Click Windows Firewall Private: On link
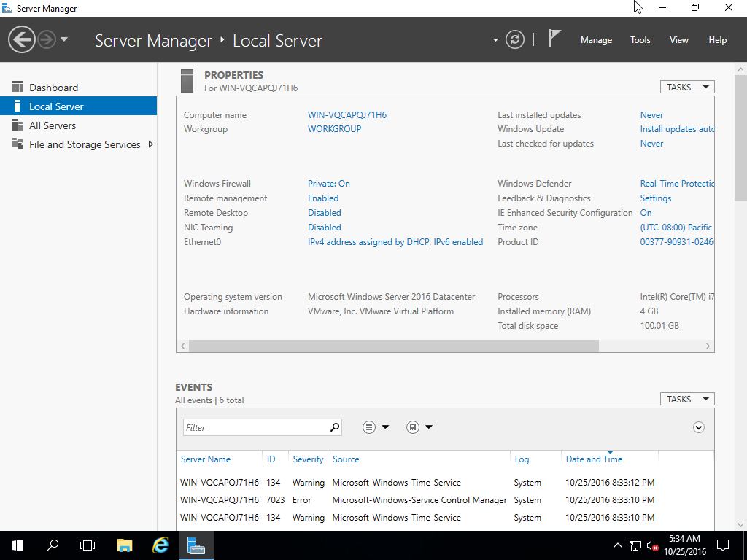This screenshot has width=747, height=560. coord(329,183)
